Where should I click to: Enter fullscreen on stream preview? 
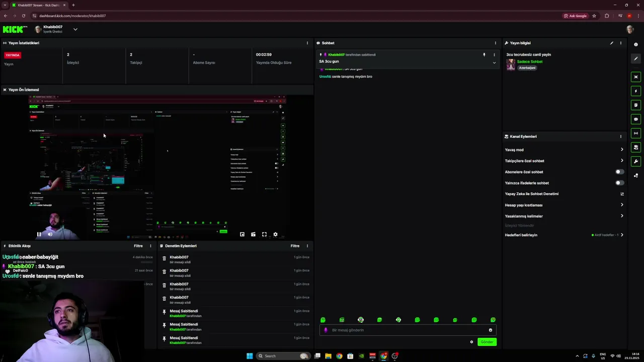(x=264, y=234)
